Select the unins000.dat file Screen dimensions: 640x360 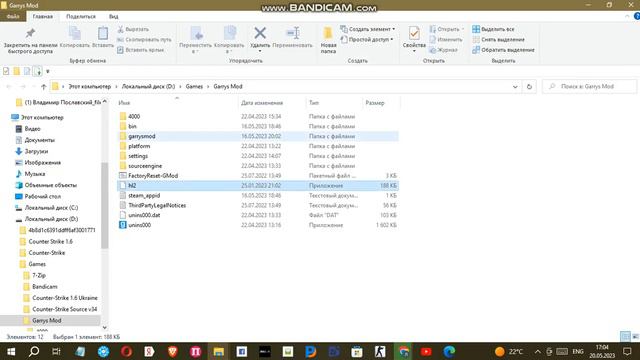coord(258,215)
